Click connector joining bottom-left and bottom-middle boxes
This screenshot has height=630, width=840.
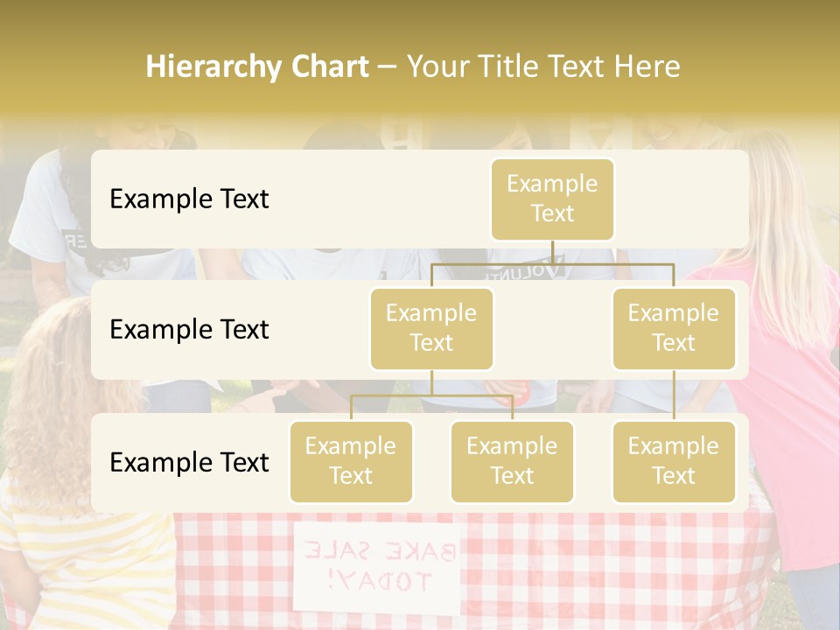[x=431, y=395]
